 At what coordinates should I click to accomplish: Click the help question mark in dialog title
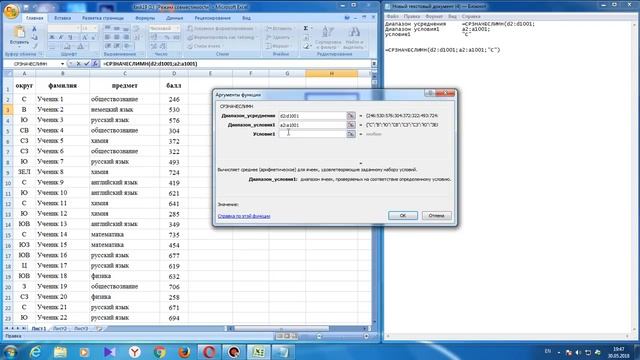pyautogui.click(x=429, y=93)
